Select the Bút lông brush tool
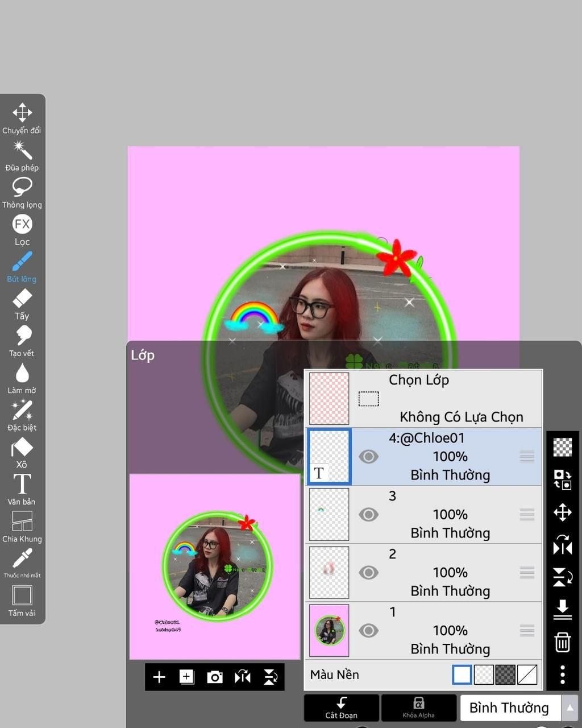The width and height of the screenshot is (582, 728). click(22, 267)
